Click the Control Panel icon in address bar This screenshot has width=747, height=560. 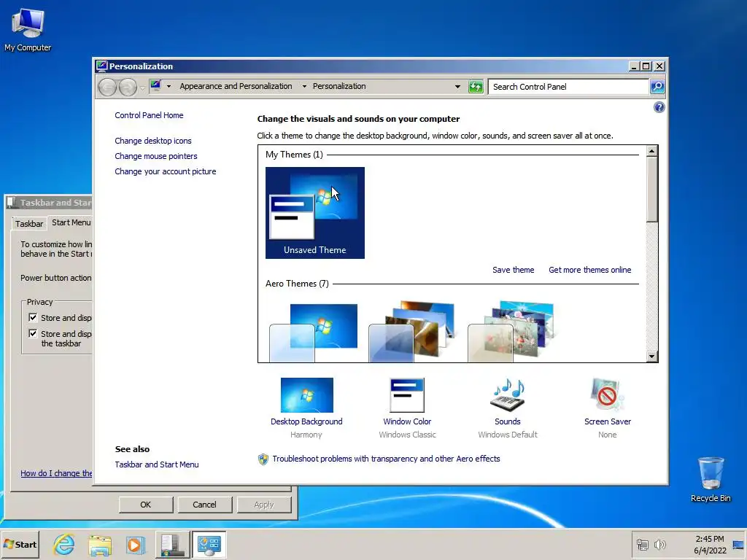[x=155, y=86]
